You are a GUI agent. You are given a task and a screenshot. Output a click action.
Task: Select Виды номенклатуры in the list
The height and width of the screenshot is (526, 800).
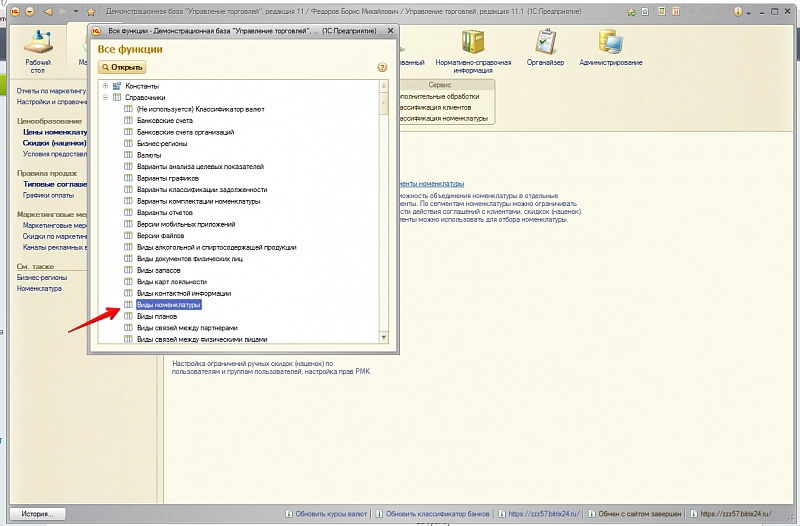coord(168,304)
